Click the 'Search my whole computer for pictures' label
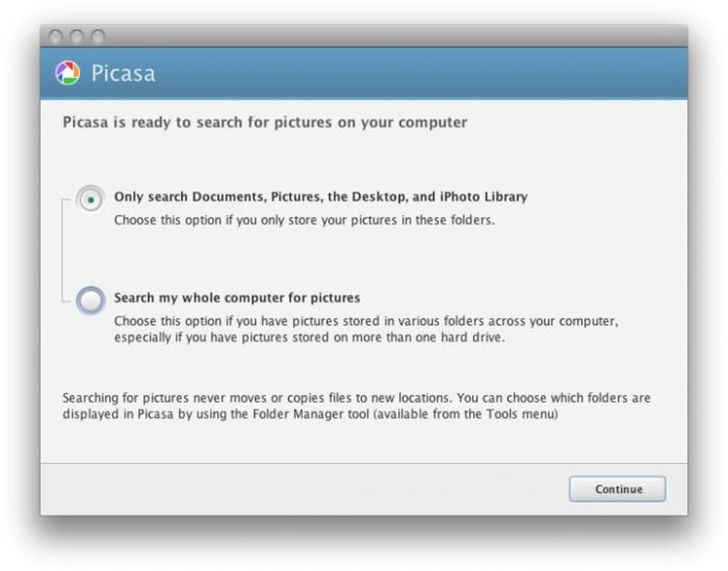 237,298
